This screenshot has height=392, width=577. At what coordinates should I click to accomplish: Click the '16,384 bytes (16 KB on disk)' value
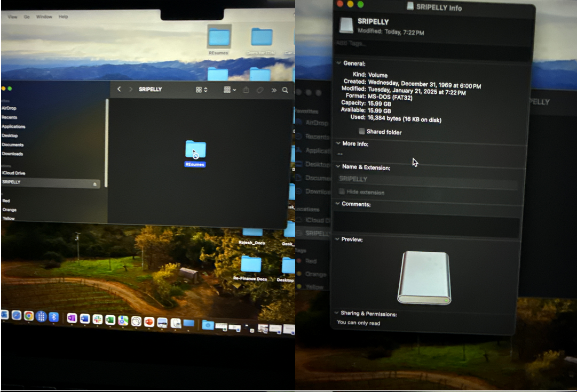click(405, 119)
